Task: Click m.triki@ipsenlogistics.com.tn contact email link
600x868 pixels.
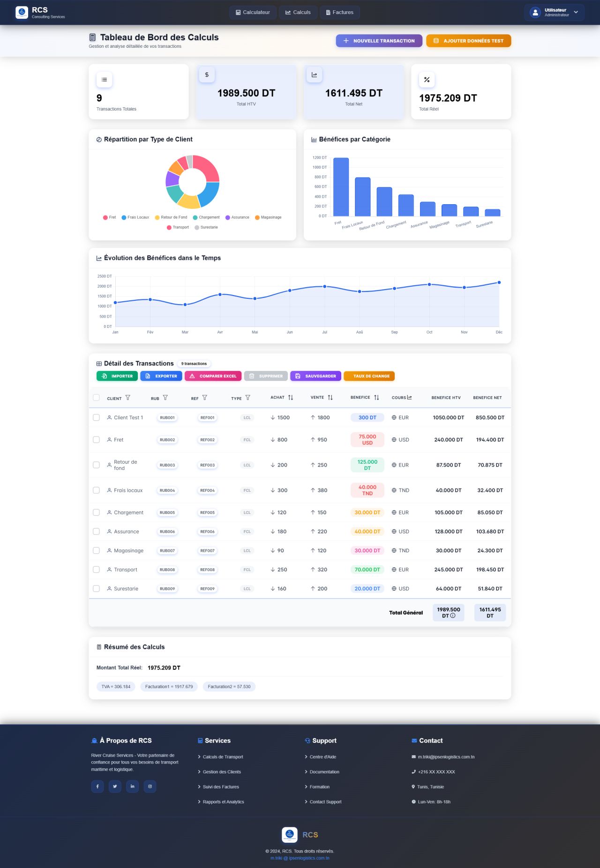Action: pyautogui.click(x=446, y=757)
